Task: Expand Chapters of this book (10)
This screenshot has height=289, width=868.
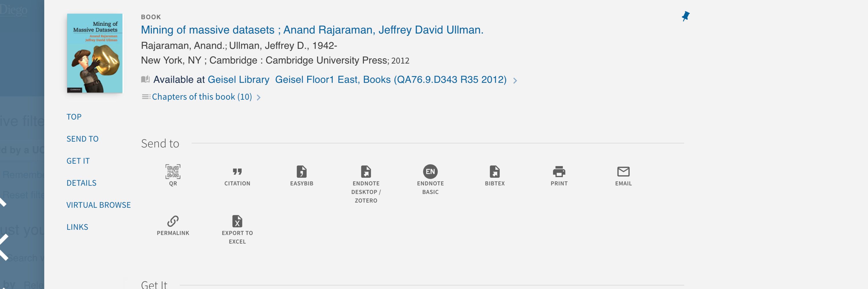Action: pyautogui.click(x=201, y=97)
